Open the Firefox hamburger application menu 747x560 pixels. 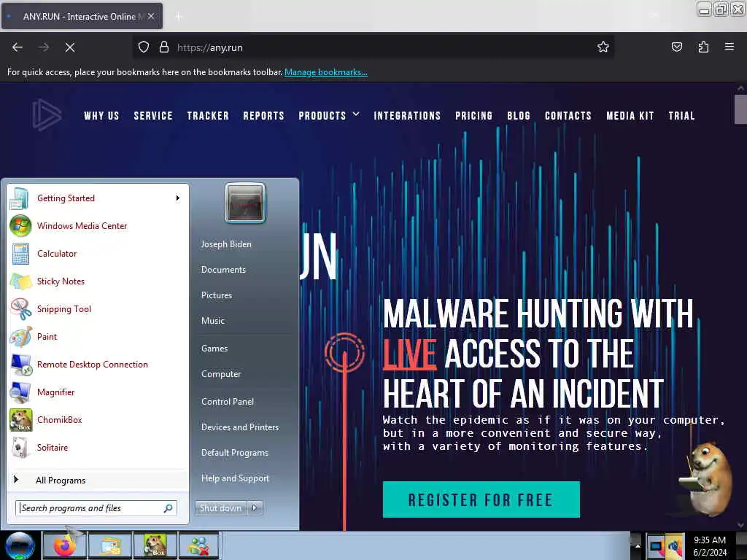point(729,47)
